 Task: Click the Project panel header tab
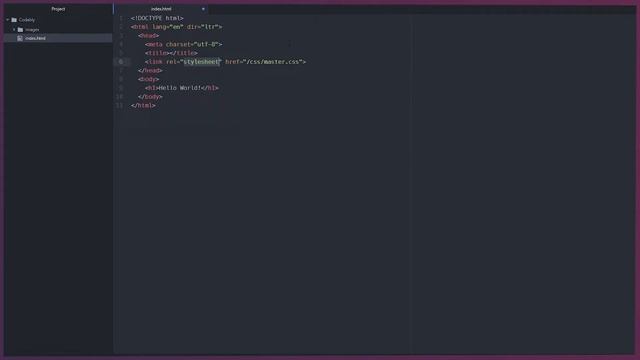pos(58,9)
